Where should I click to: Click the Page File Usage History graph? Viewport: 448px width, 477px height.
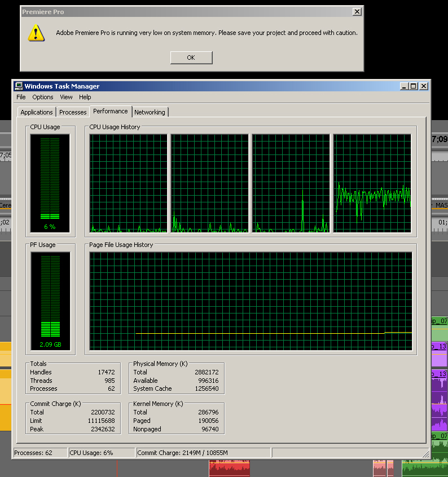pyautogui.click(x=251, y=301)
